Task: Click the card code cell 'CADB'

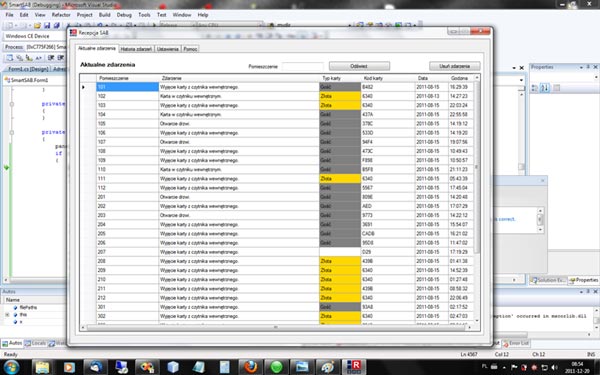Action: (388, 234)
